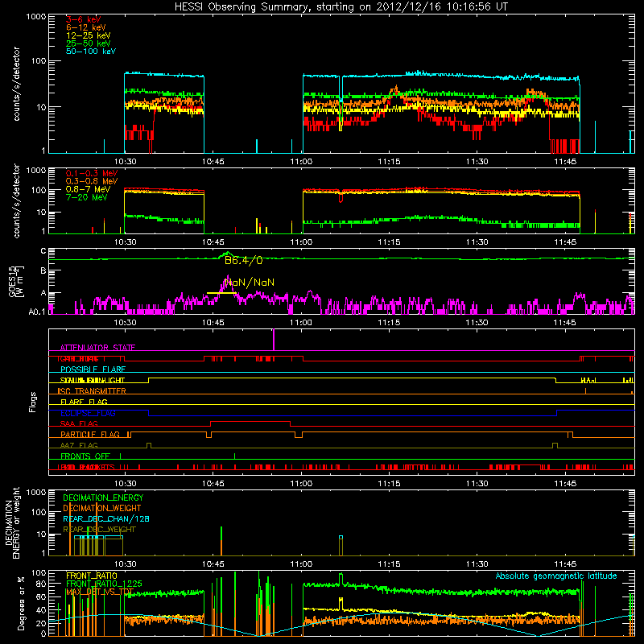Image resolution: width=644 pixels, height=644 pixels.
Task: Select the cyan 50-100 keV legend label
Action: click(90, 52)
